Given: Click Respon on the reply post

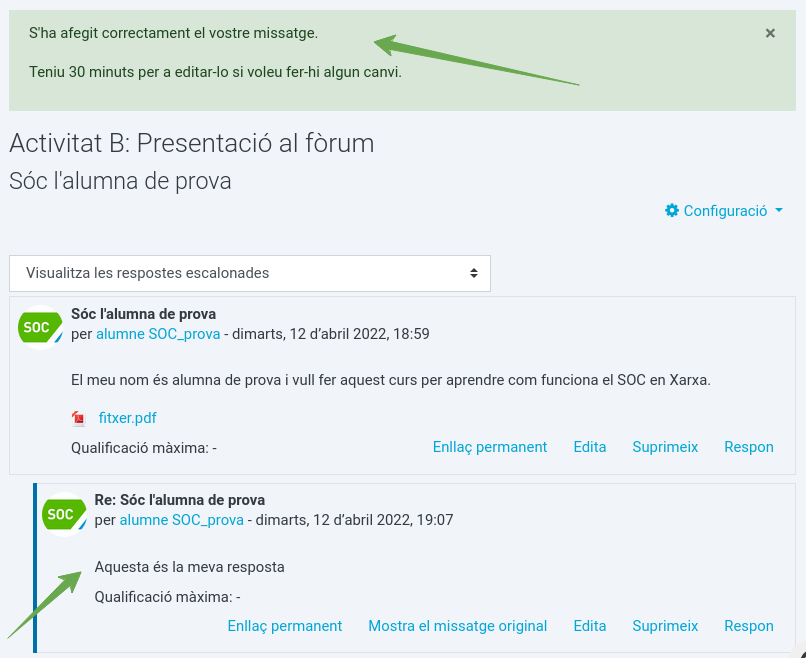Looking at the screenshot, I should (749, 626).
